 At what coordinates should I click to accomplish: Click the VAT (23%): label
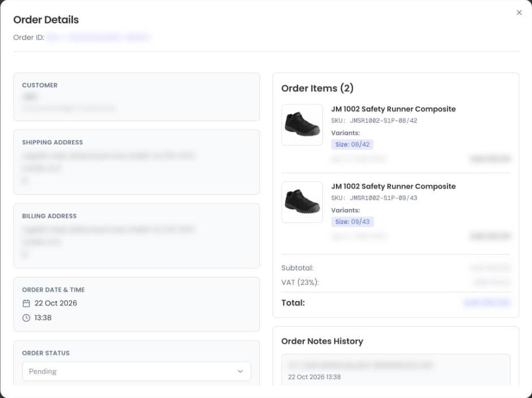click(x=300, y=283)
